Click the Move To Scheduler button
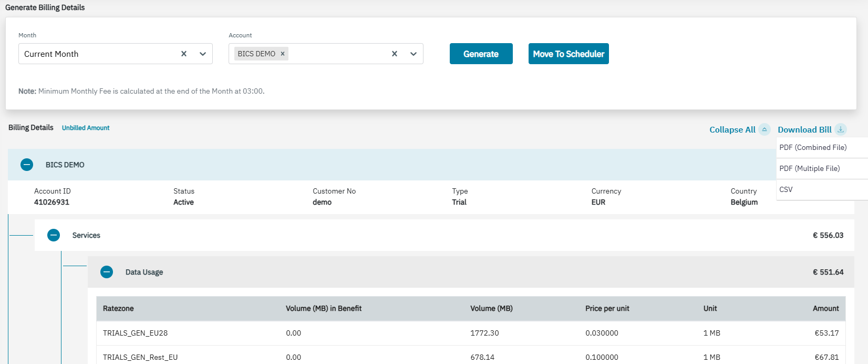 click(568, 54)
